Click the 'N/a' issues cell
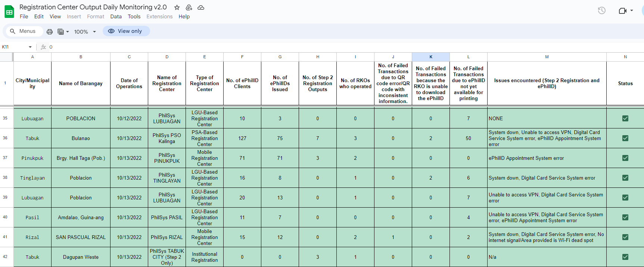Image resolution: width=644 pixels, height=267 pixels. click(x=547, y=257)
